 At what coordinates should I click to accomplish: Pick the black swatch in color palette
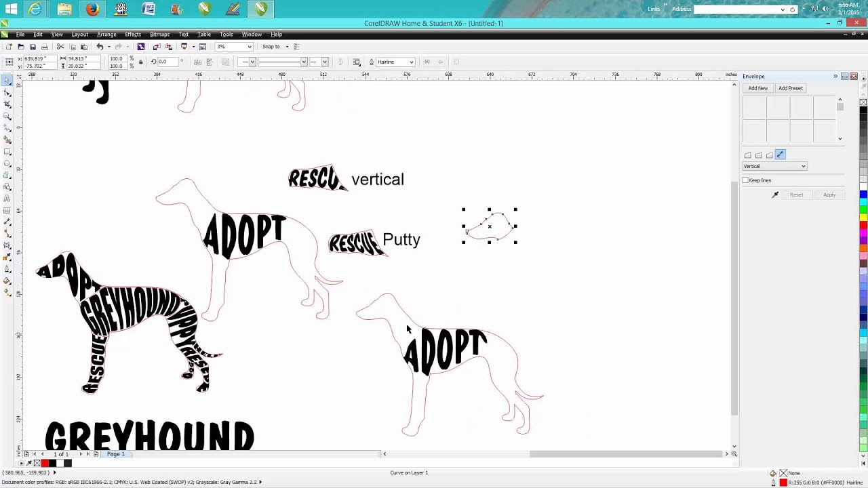pyautogui.click(x=863, y=110)
